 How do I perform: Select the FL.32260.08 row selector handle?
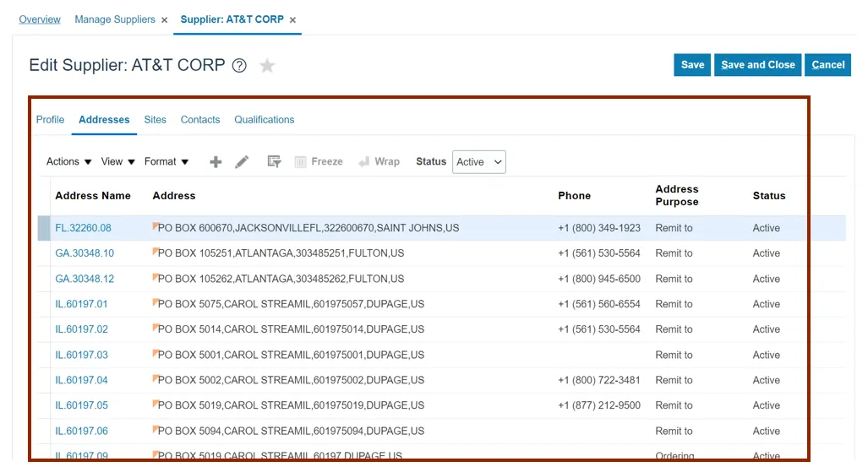tap(44, 228)
